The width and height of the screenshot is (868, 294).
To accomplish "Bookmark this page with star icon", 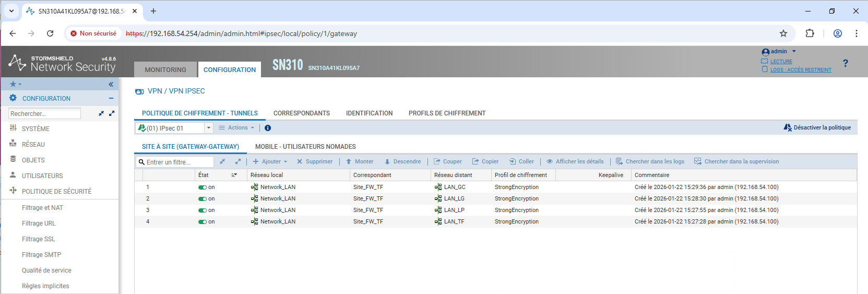I will [x=783, y=33].
